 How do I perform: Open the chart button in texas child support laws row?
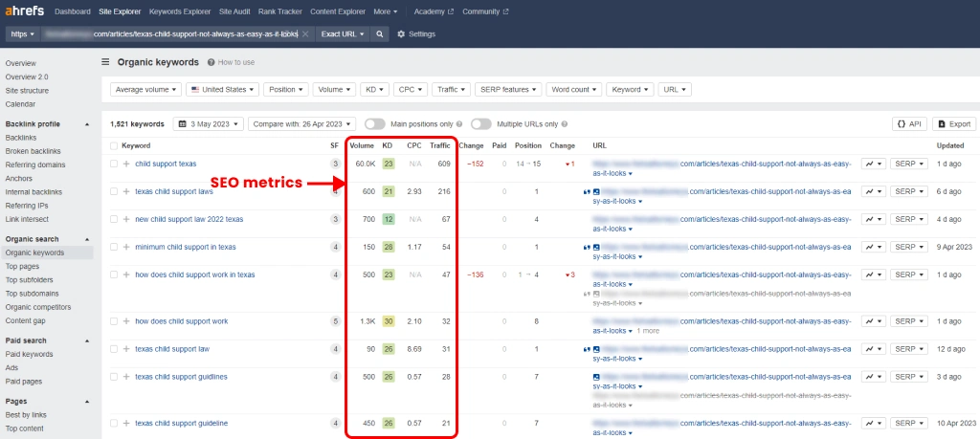pos(874,191)
